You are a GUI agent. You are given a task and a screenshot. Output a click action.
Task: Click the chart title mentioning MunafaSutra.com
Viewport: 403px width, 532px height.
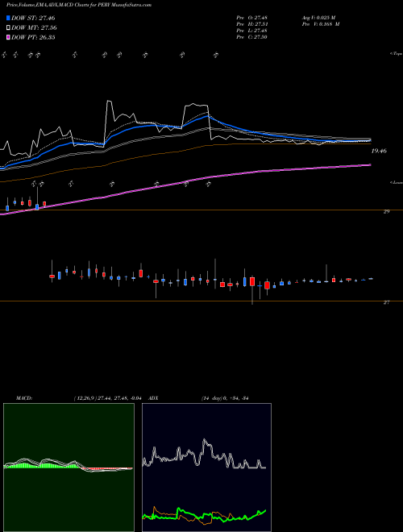79,5
